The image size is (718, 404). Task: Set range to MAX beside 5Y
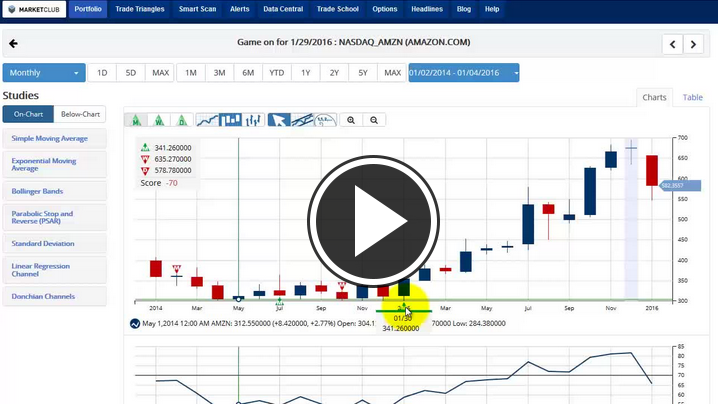(x=392, y=73)
